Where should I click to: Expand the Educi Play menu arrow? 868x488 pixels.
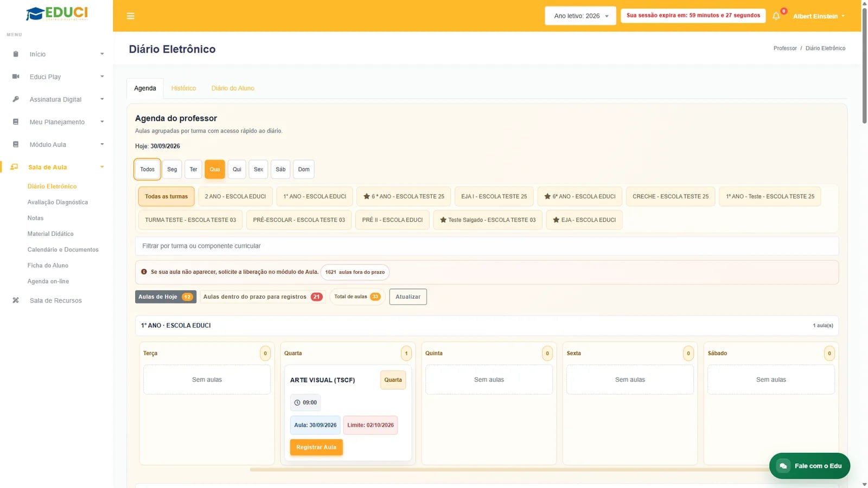tap(102, 76)
